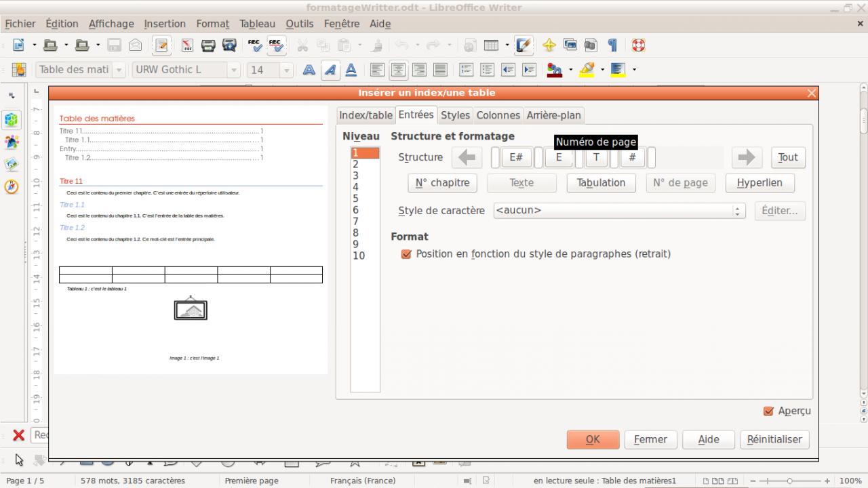Toggle the Formatting Marks pilcrow icon
The width and height of the screenshot is (868, 488).
(612, 45)
